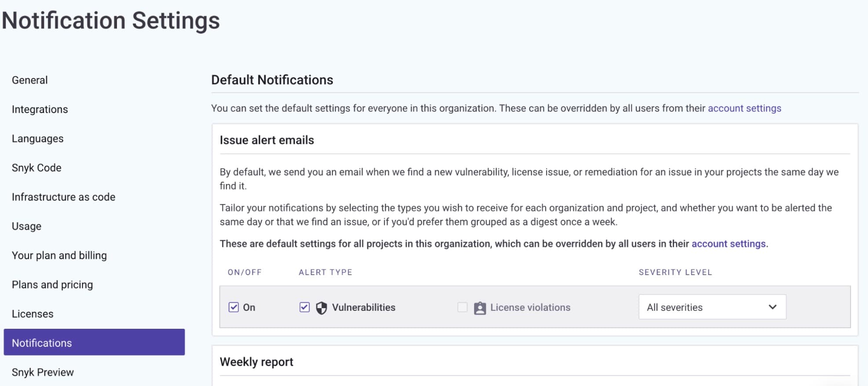
Task: Open Infrastructure as code settings
Action: [x=64, y=197]
